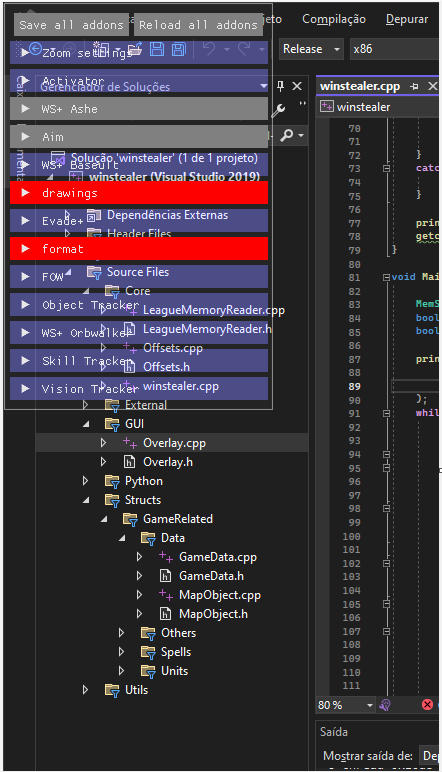This screenshot has width=442, height=772.
Task: Select GameData.cpp in the solution tree
Action: coord(218,557)
